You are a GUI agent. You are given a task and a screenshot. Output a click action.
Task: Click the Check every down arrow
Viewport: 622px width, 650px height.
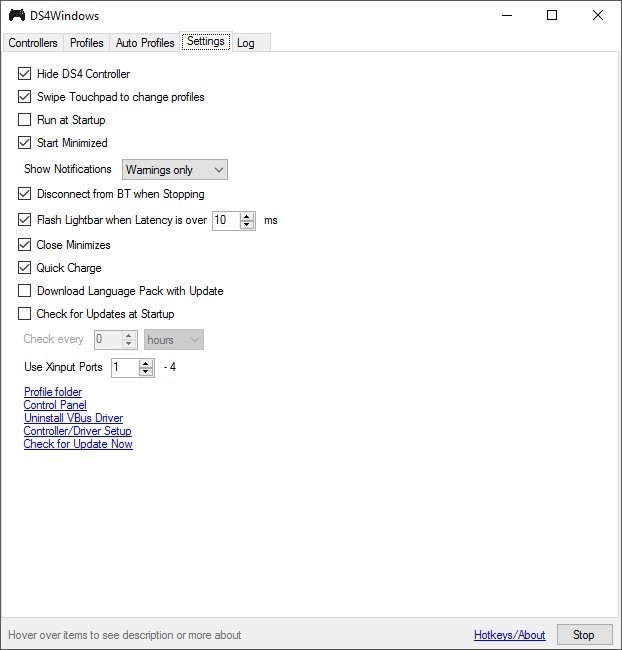[x=129, y=344]
